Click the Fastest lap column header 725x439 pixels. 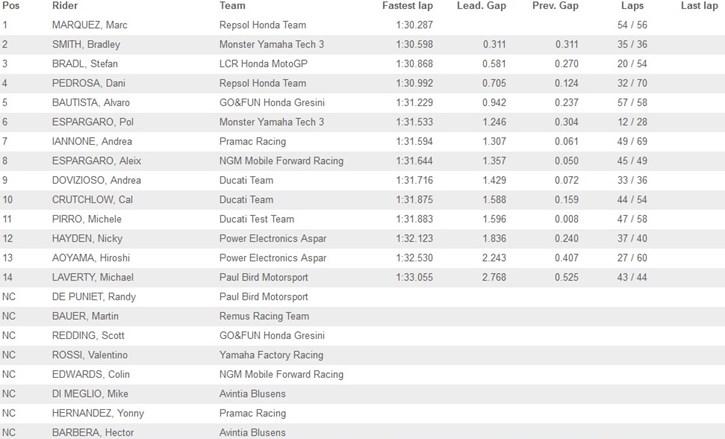point(407,6)
